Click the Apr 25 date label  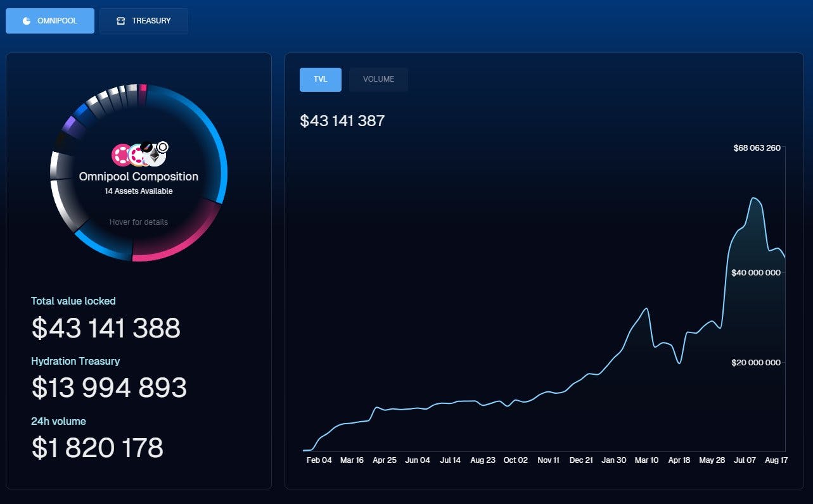click(385, 460)
